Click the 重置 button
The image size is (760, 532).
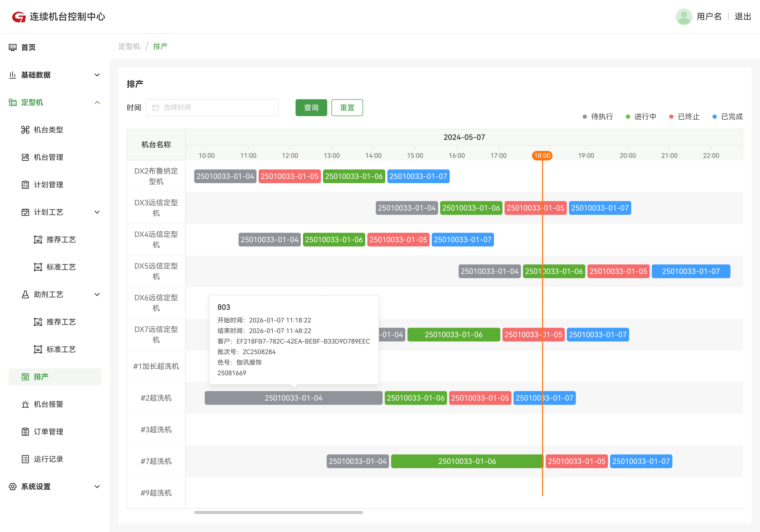pos(347,108)
